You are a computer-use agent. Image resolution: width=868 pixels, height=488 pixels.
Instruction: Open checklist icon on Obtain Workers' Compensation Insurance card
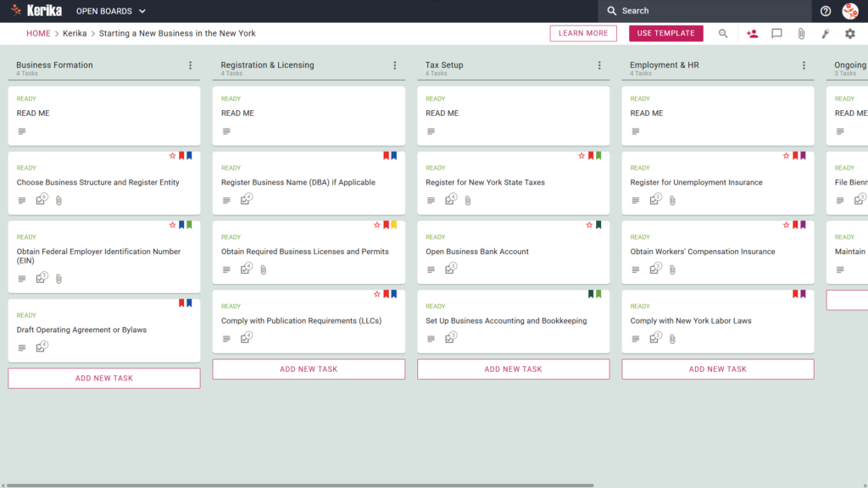click(x=655, y=269)
